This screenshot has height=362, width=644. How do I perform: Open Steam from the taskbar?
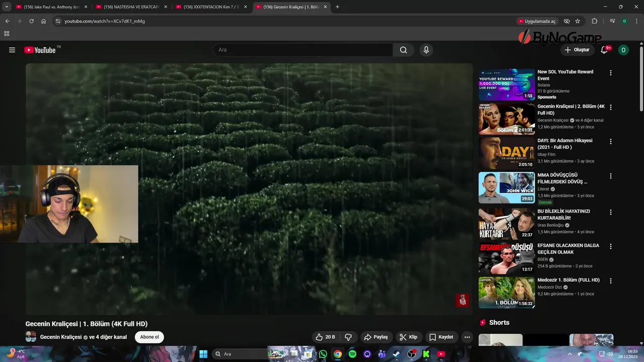(x=396, y=354)
